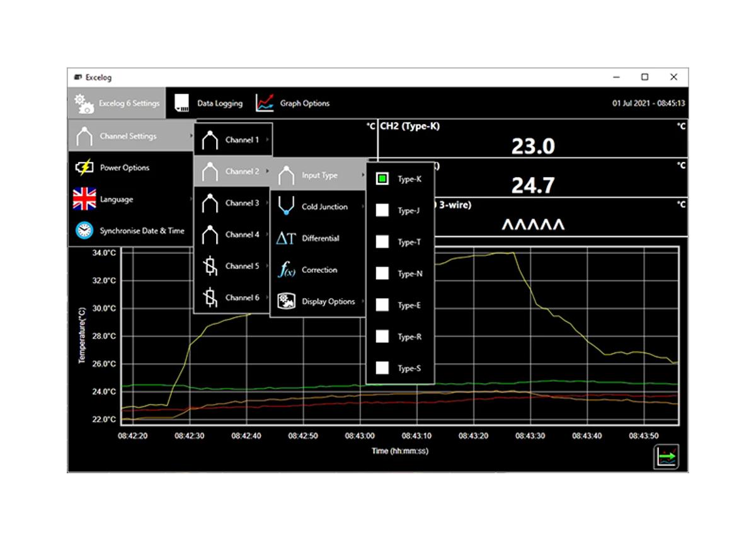This screenshot has height=540, width=756.
Task: Maximize the Excelog window
Action: pyautogui.click(x=644, y=77)
